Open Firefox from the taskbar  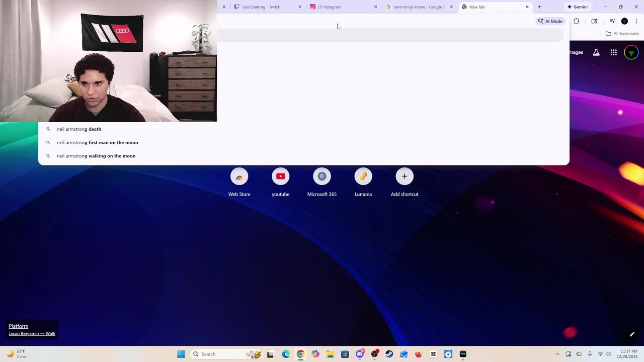[x=419, y=354]
